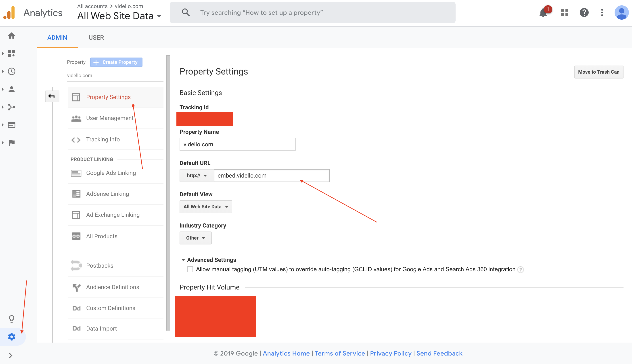
Task: Click the back arrow column button
Action: 52,96
